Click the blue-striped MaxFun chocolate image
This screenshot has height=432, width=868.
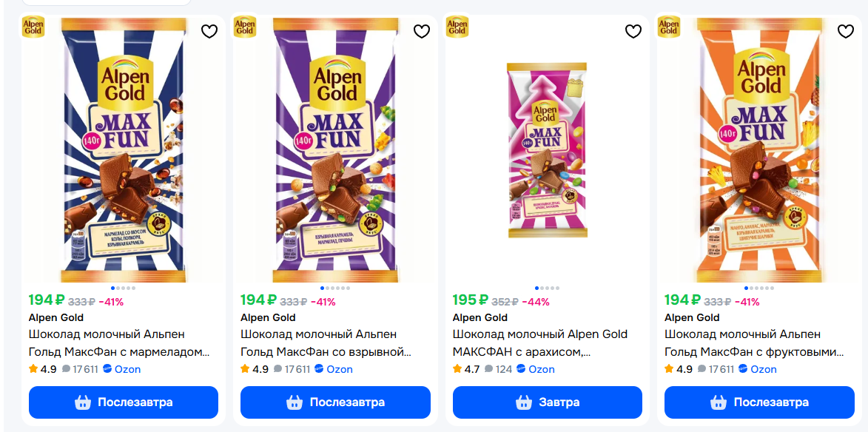tap(124, 152)
